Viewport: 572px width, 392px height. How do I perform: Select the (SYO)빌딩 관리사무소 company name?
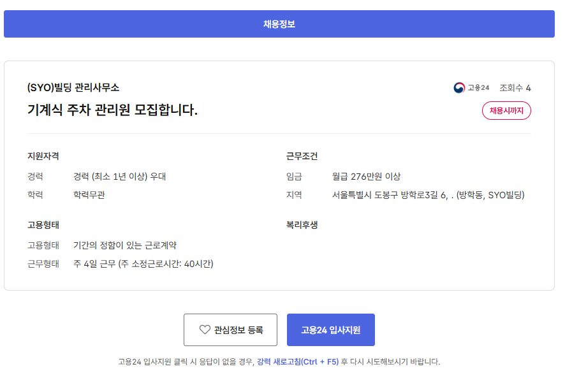73,87
